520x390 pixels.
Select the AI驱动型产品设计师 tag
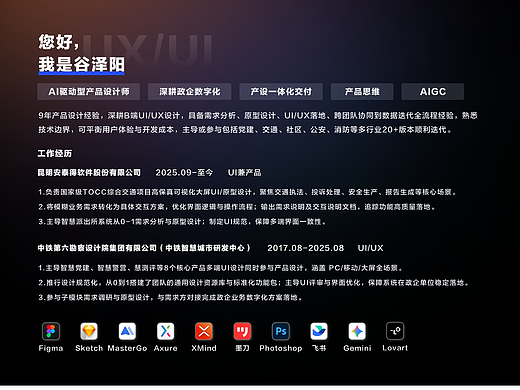(89, 92)
